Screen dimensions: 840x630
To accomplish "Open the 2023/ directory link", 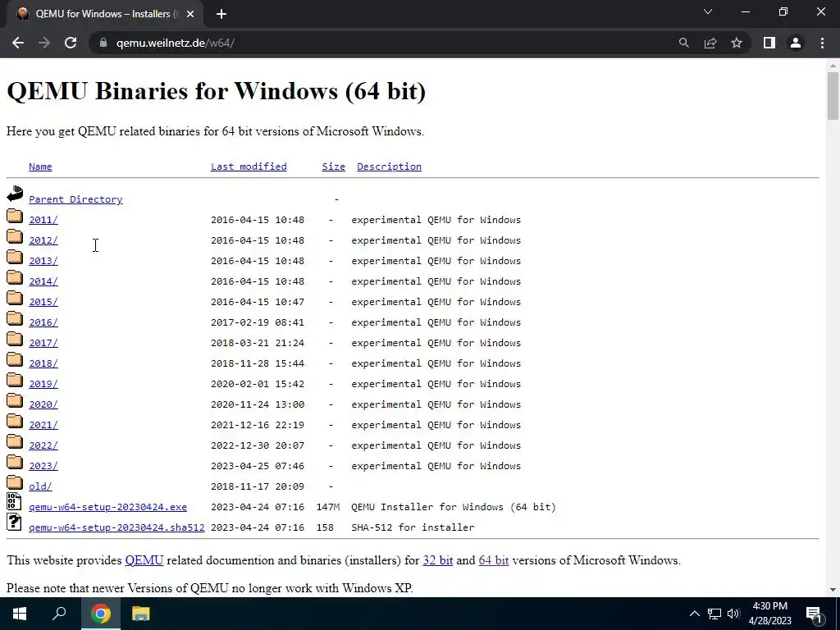I will pos(43,466).
